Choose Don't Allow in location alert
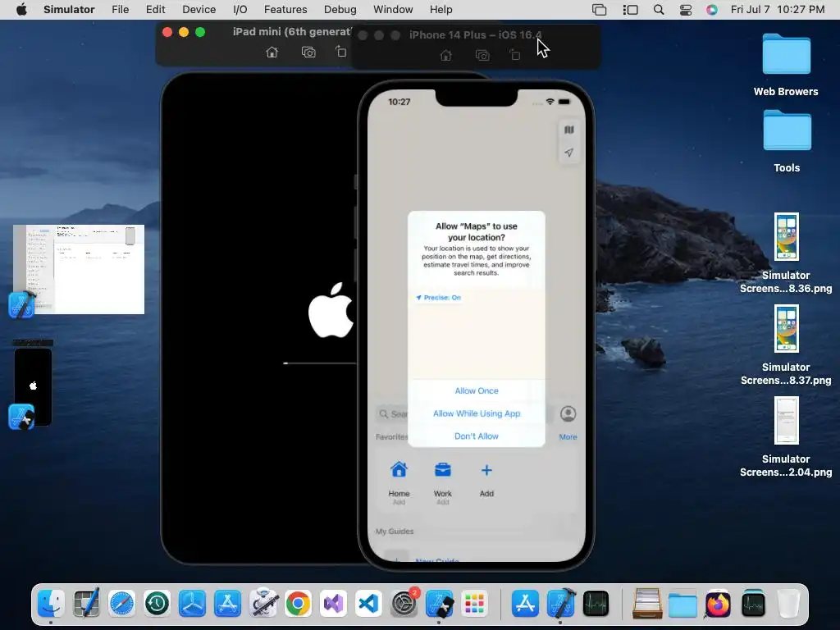The height and width of the screenshot is (630, 840). click(477, 436)
